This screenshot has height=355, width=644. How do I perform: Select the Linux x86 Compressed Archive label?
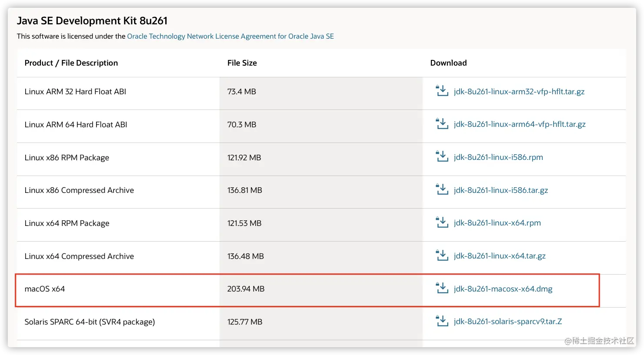(x=79, y=190)
